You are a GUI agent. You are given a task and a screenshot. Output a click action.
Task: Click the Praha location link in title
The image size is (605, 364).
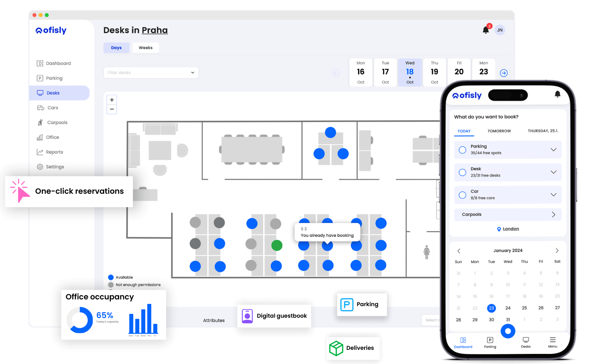[155, 30]
